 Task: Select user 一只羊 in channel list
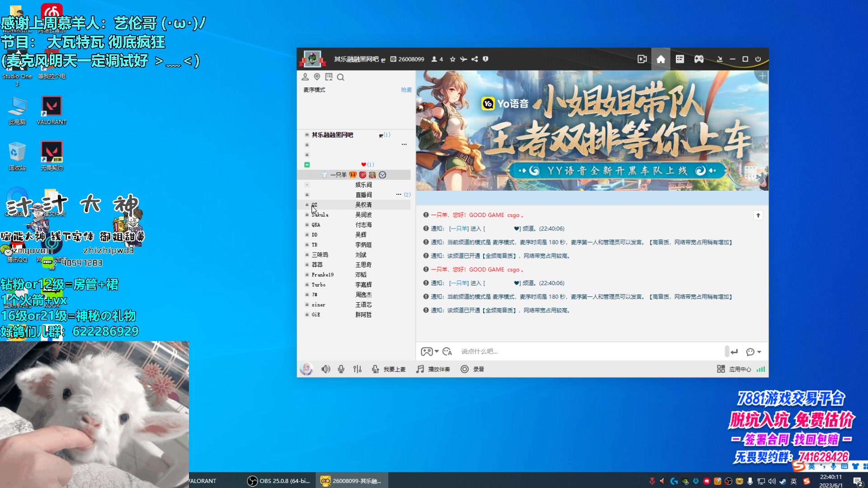click(x=338, y=175)
